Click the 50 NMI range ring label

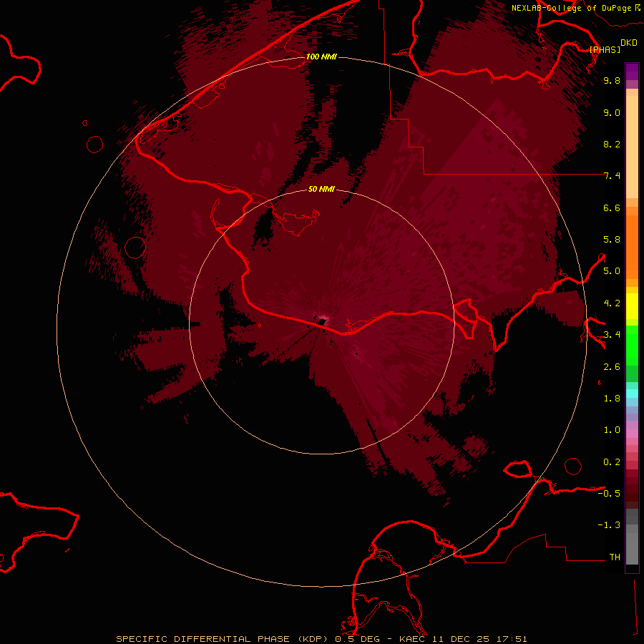[x=321, y=189]
